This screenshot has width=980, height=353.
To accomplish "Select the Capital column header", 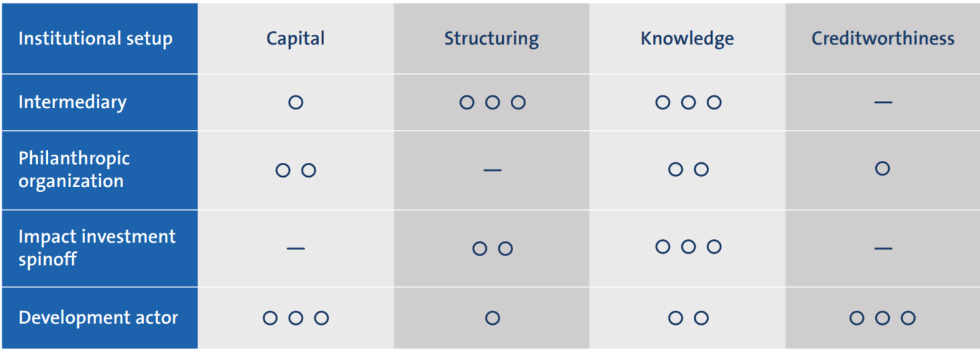I will pos(295,39).
